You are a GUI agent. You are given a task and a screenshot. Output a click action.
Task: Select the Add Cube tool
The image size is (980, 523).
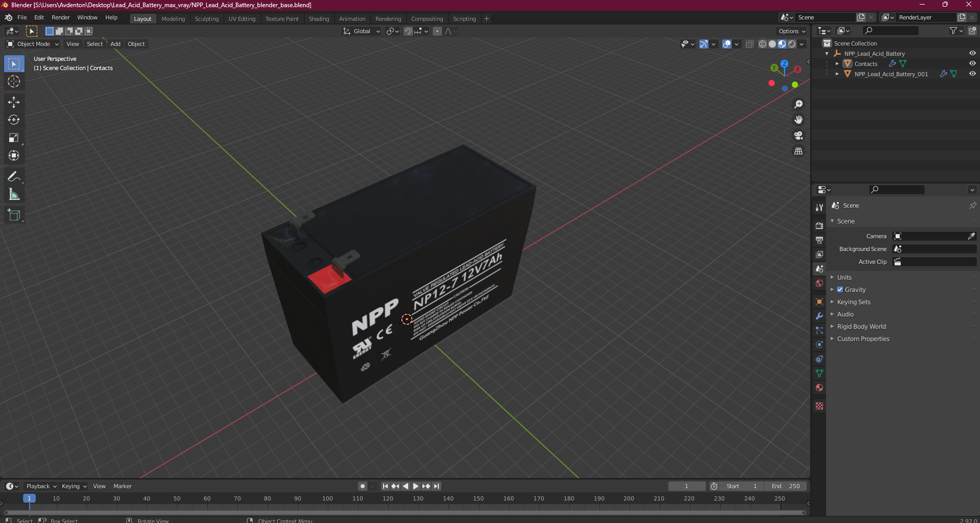pos(14,215)
